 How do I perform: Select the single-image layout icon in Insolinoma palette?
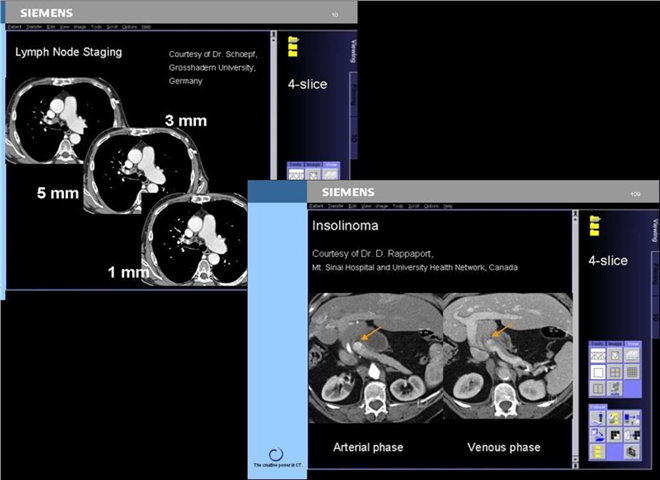pyautogui.click(x=596, y=372)
